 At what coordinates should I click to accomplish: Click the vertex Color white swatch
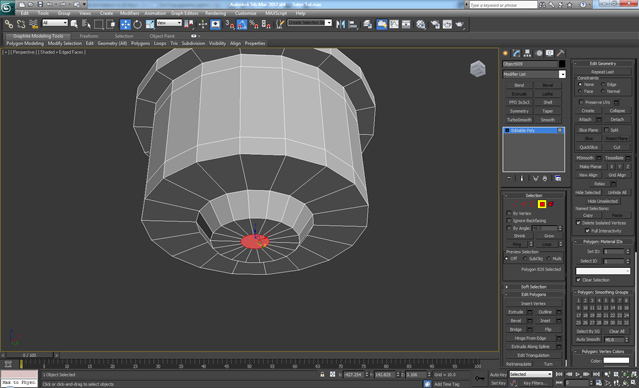point(616,360)
